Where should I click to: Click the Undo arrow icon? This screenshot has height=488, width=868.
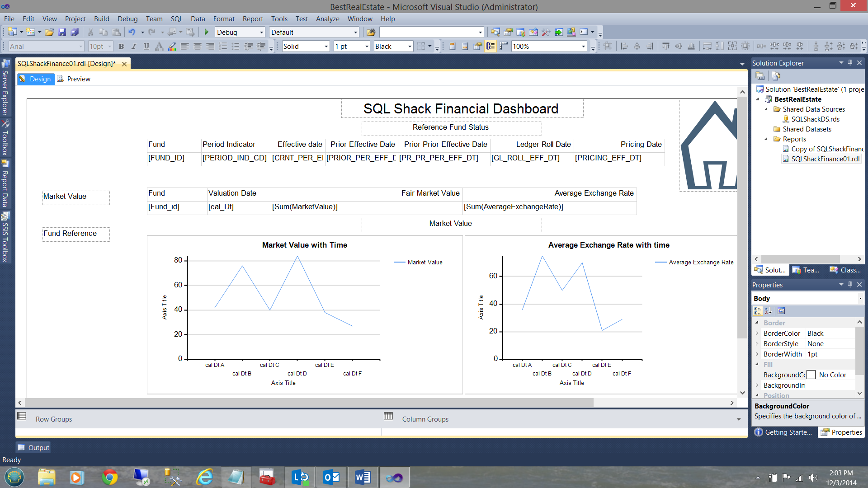click(x=132, y=32)
